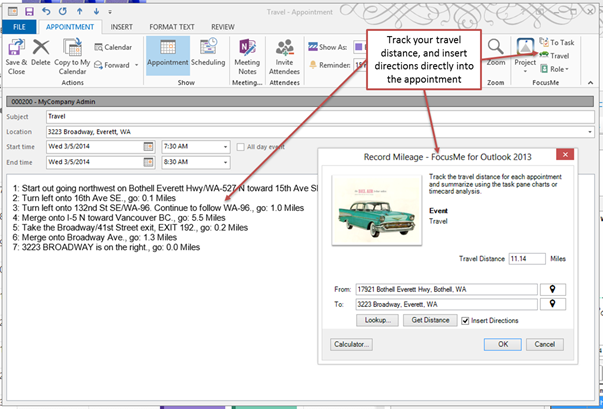Click the End time date field

95,162
